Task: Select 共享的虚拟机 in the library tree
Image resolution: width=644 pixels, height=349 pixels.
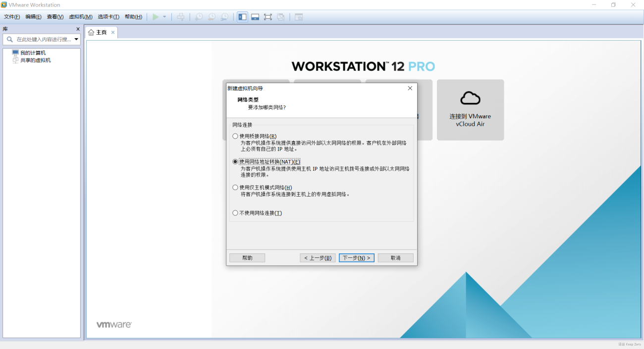Action: click(35, 60)
